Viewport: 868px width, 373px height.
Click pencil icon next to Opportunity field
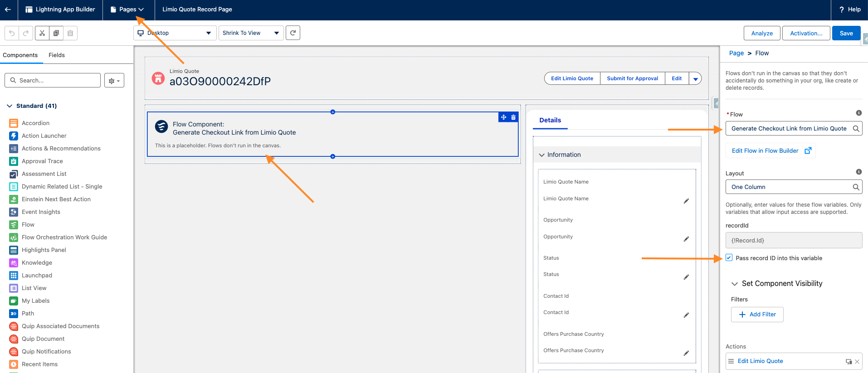tap(686, 239)
